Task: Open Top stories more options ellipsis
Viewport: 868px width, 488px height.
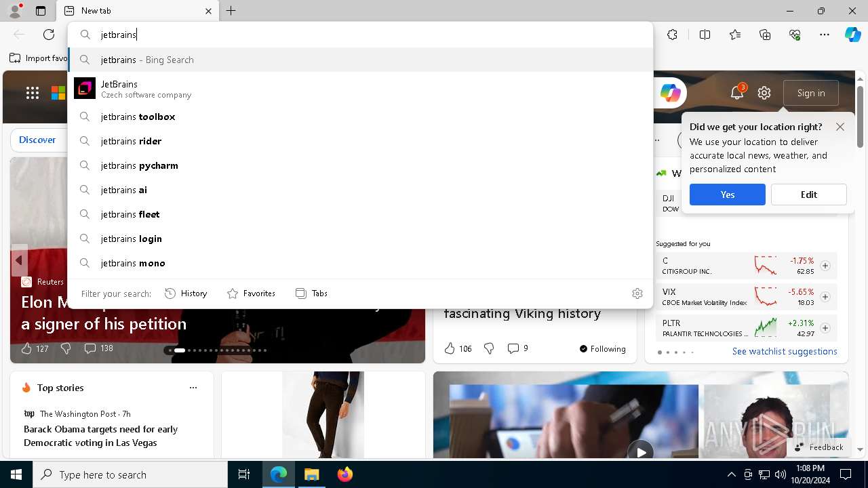Action: coord(193,388)
